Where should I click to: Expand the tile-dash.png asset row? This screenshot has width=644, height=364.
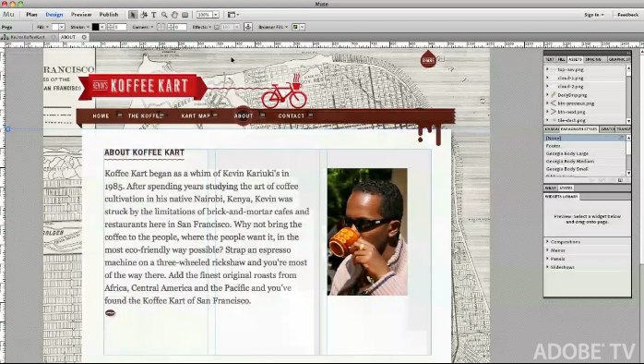click(x=547, y=120)
